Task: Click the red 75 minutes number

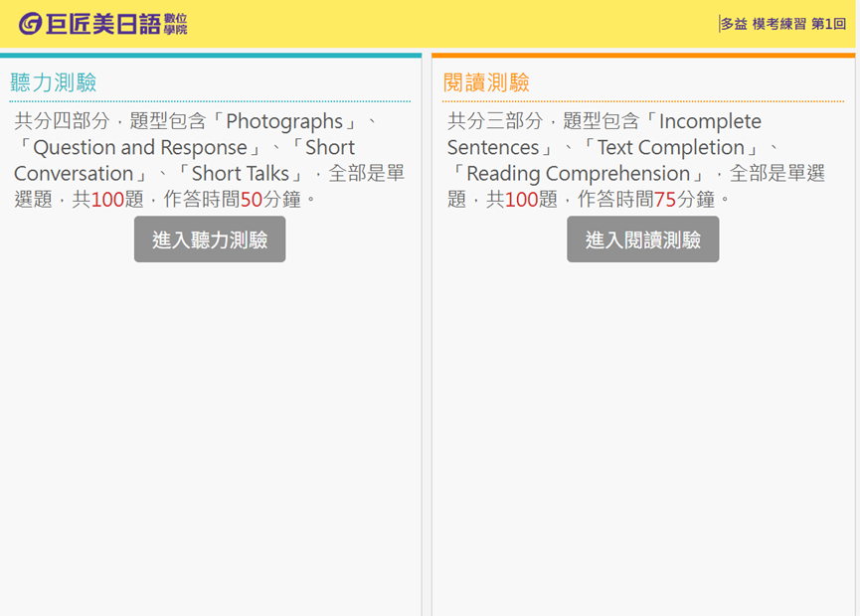Action: click(665, 199)
